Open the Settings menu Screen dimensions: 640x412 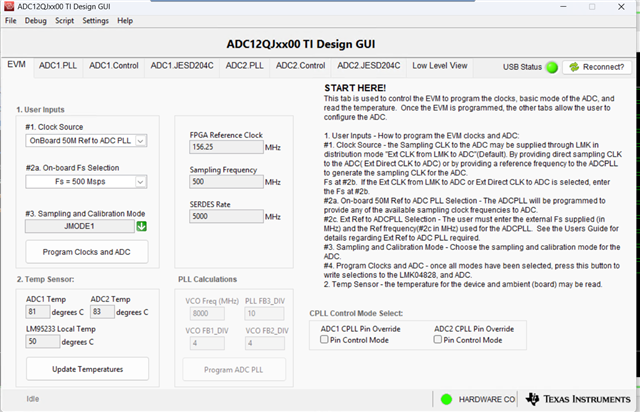coord(96,20)
